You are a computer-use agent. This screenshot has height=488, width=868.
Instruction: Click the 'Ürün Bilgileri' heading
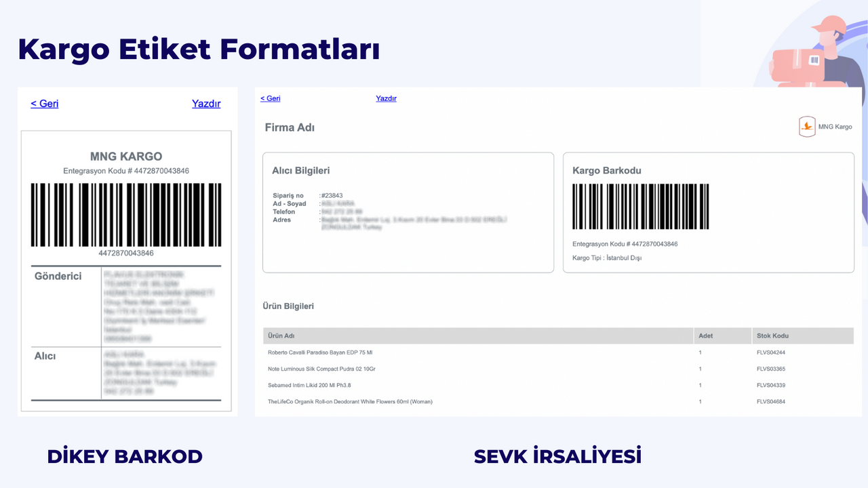288,306
